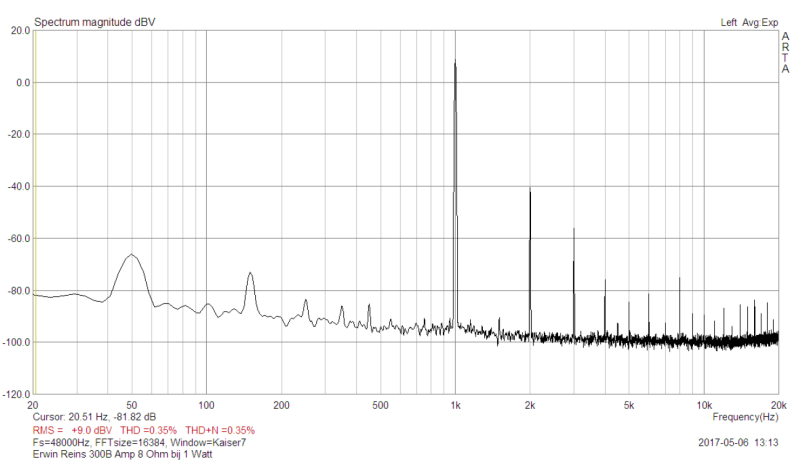This screenshot has width=799, height=468.
Task: Click the 'Cursor: 20.51 Hz, -81.82 dB' readout
Action: click(x=94, y=417)
